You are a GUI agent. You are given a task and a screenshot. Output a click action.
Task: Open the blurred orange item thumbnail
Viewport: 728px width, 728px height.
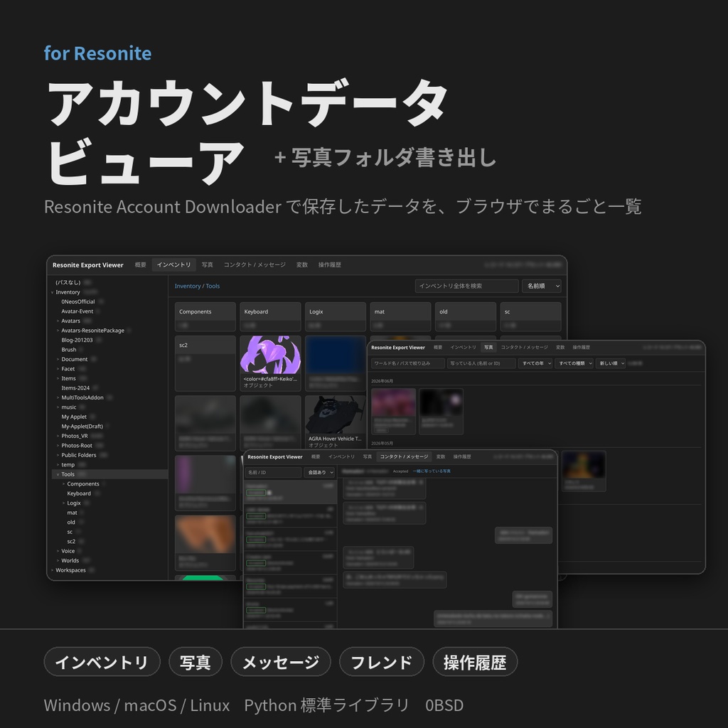click(205, 535)
